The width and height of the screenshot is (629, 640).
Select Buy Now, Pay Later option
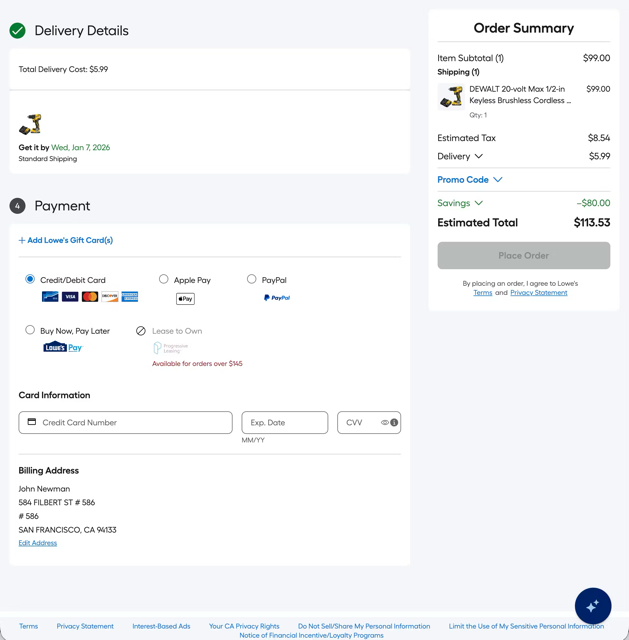[x=30, y=330]
